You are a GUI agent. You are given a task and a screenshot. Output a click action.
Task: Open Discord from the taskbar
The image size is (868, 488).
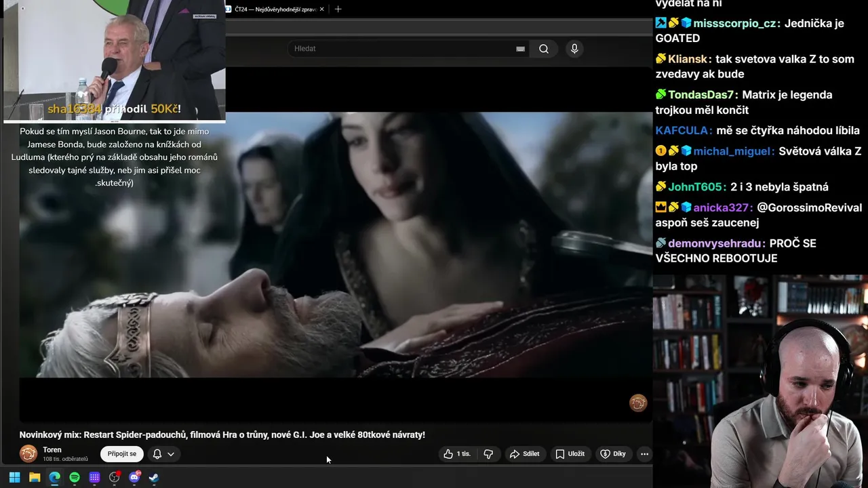pyautogui.click(x=134, y=477)
